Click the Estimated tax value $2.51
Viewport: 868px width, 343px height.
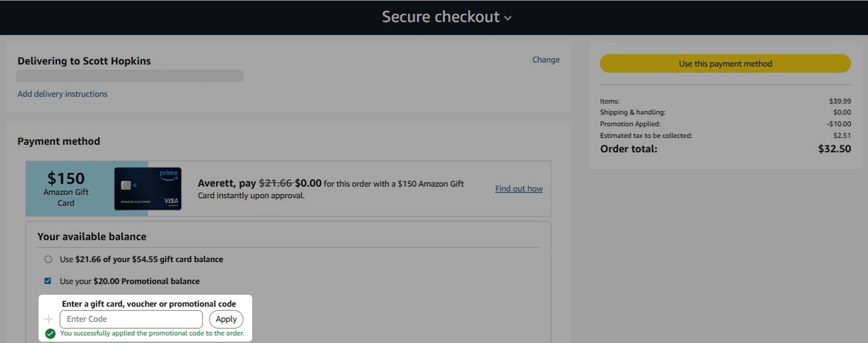click(842, 135)
